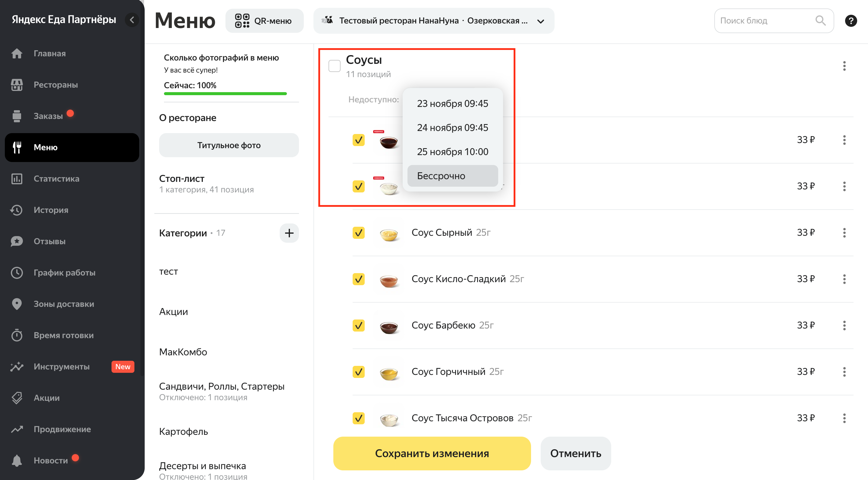Open options menu for Соус Горчичный
868x480 pixels.
pyautogui.click(x=844, y=372)
